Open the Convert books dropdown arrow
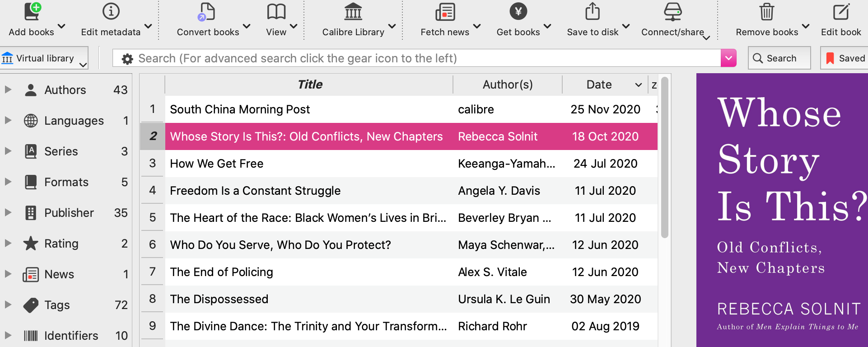This screenshot has height=347, width=868. pos(247,26)
